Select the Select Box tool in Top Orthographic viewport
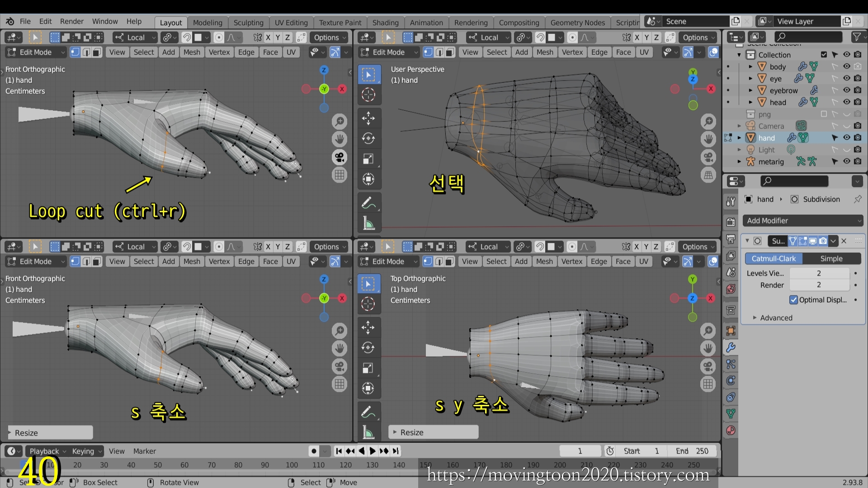Screen dimensions: 868x488 click(368, 284)
